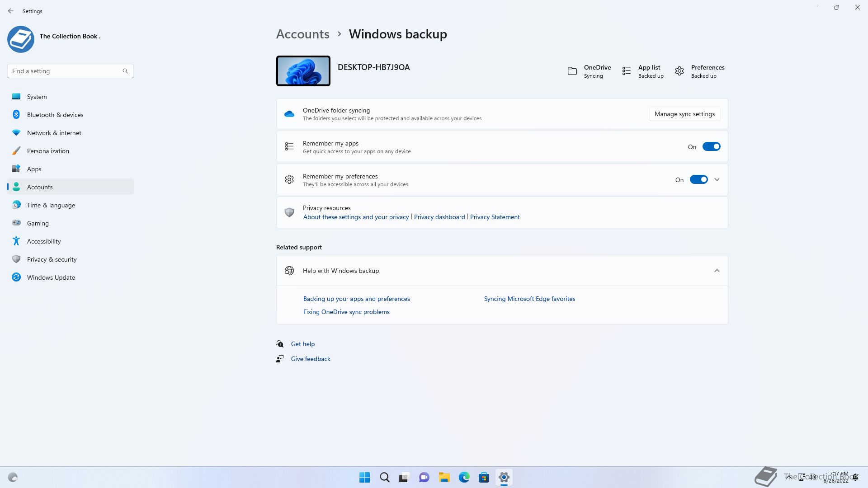Viewport: 868px width, 488px height.
Task: Select Apps in sidebar
Action: (71, 169)
